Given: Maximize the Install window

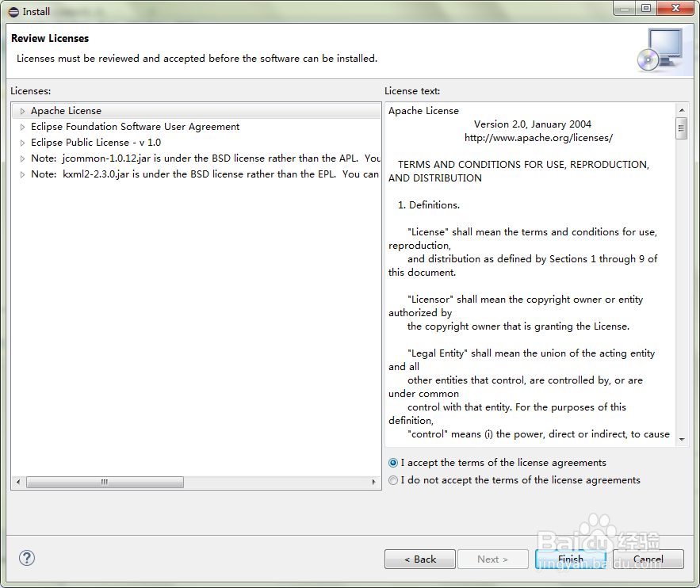Looking at the screenshot, I should click(646, 8).
